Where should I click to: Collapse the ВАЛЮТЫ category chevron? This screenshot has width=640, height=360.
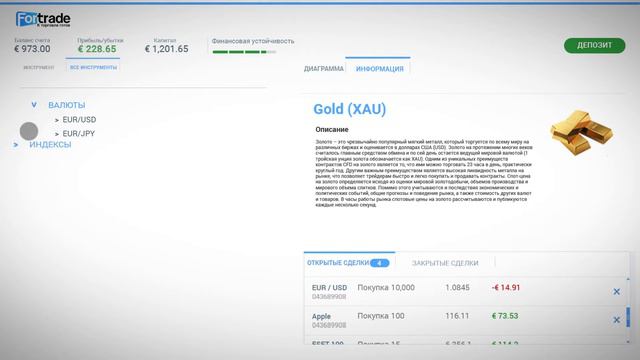(34, 105)
